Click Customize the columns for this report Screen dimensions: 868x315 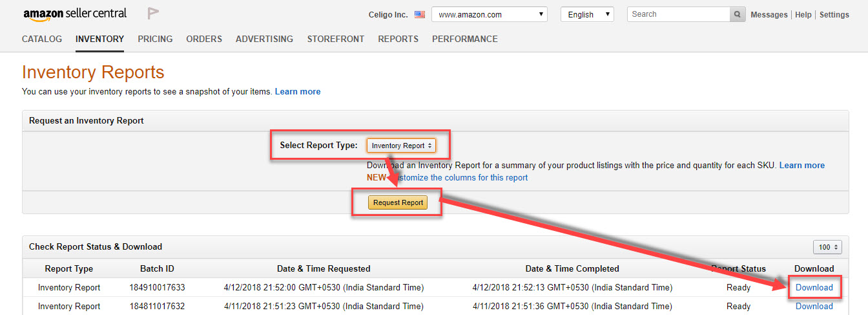[459, 177]
